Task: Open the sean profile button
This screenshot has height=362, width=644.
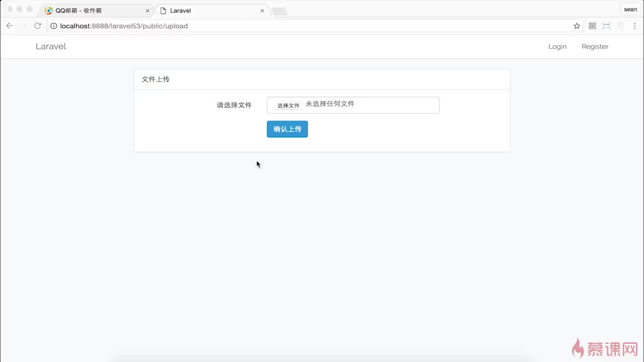Action: coord(630,10)
